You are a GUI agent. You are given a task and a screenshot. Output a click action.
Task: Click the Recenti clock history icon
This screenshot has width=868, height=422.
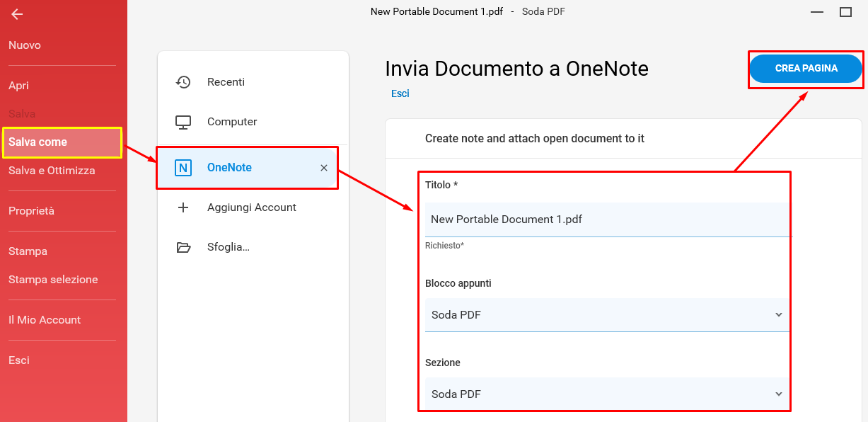(x=183, y=82)
